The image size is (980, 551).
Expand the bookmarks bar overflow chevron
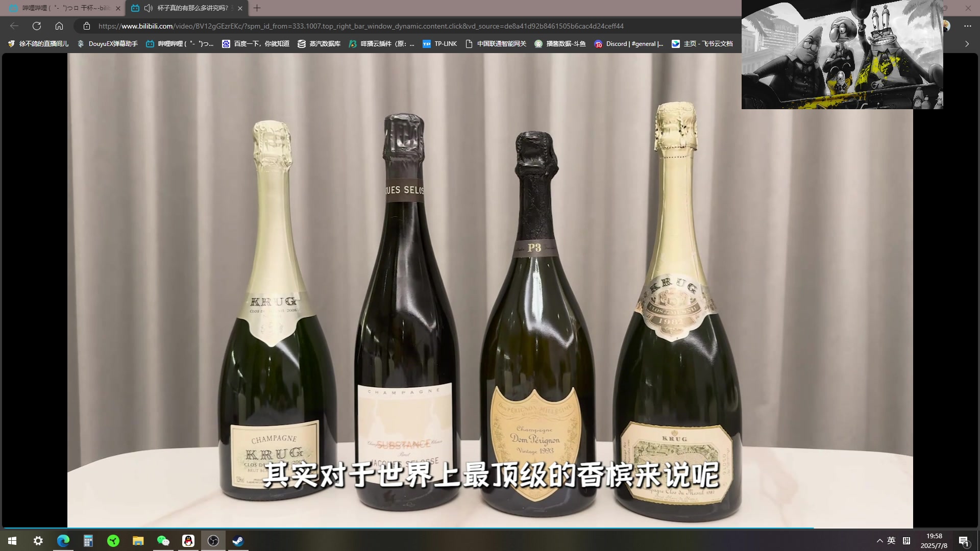(967, 44)
